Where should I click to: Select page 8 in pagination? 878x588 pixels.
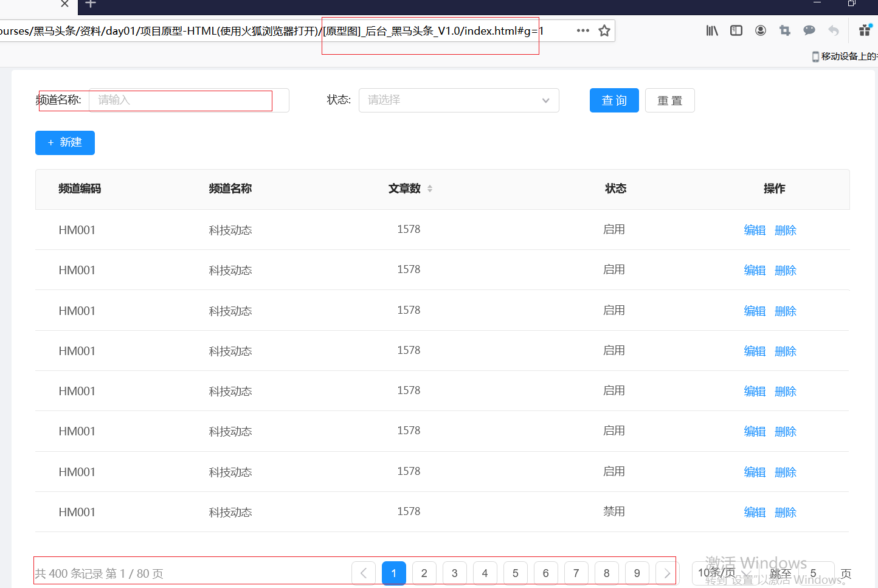click(607, 573)
